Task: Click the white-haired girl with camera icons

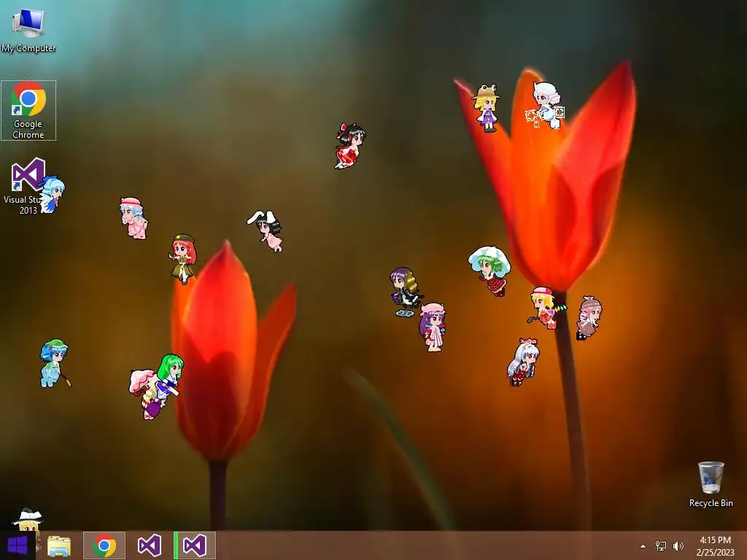Action: pos(546,105)
